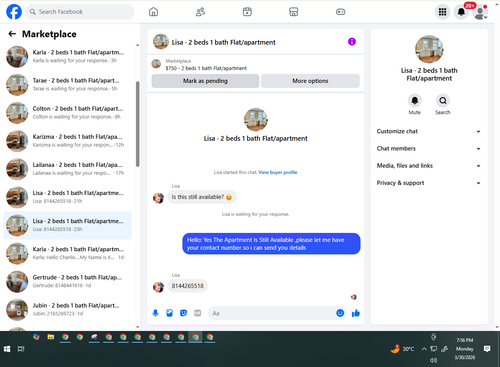Record a voice clip with microphone icon
Screen dimensions: 500x367
click(x=155, y=313)
